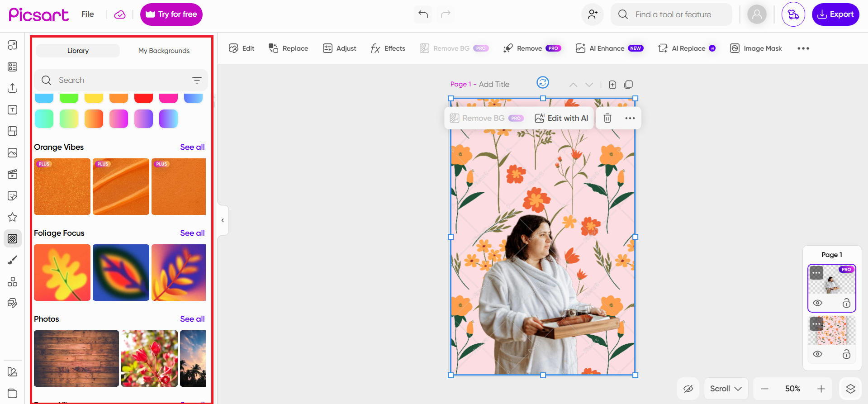This screenshot has height=404, width=868.
Task: Click the background Search field
Action: point(121,80)
